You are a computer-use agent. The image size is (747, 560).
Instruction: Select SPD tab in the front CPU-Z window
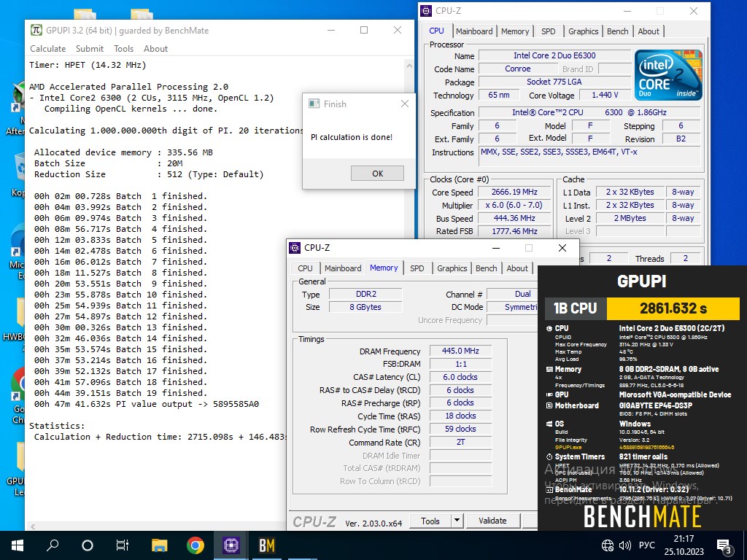click(417, 268)
